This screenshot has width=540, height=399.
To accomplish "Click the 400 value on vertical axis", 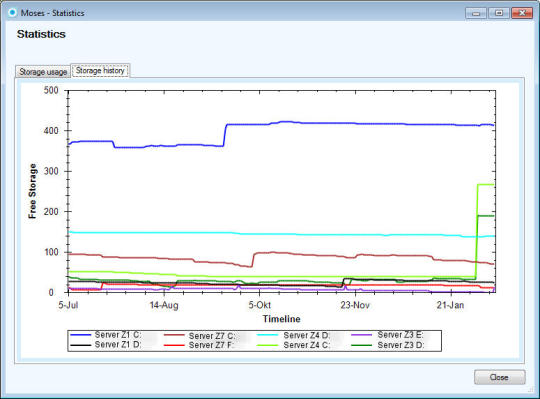I will click(x=51, y=131).
